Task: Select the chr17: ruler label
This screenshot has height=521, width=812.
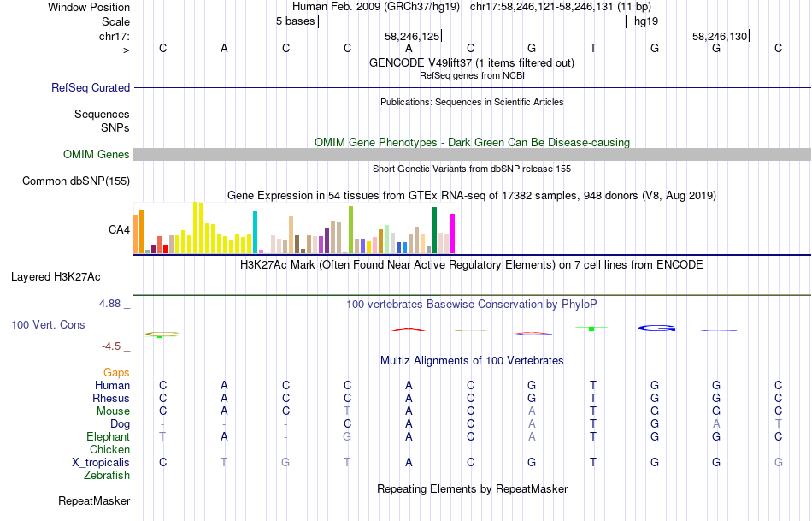Action: [x=114, y=36]
